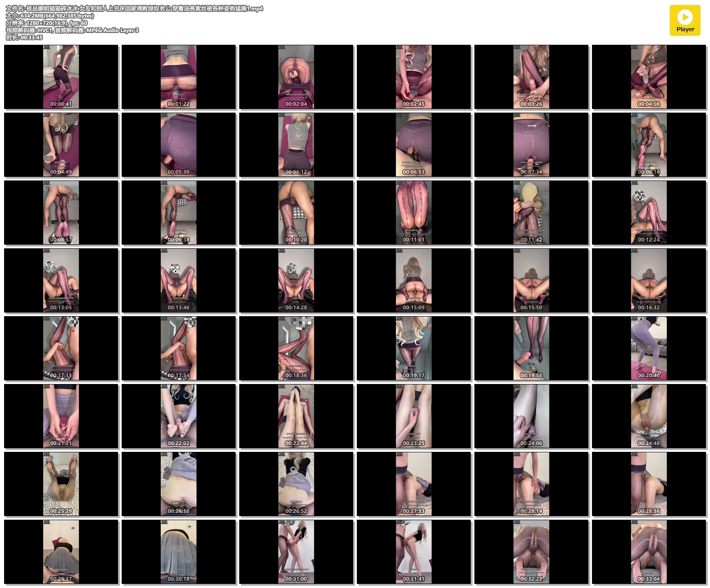The image size is (710, 588).
Task: Select the thumbnail at 00:20:40
Action: (649, 348)
